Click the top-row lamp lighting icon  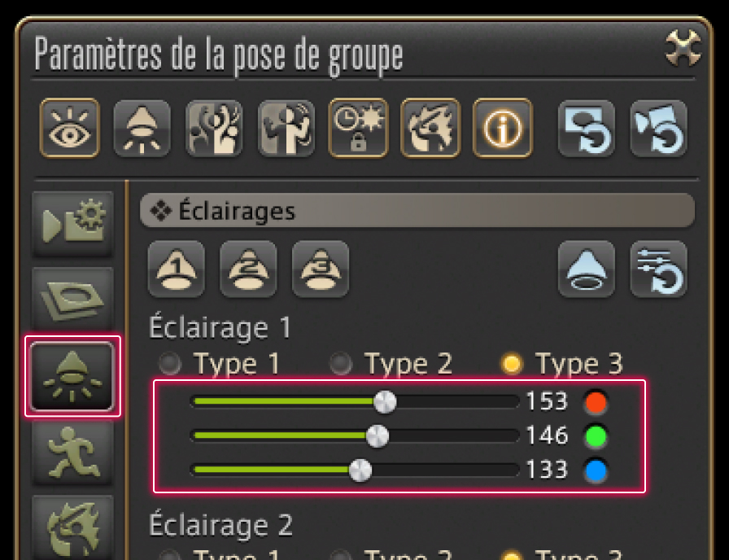tap(142, 128)
